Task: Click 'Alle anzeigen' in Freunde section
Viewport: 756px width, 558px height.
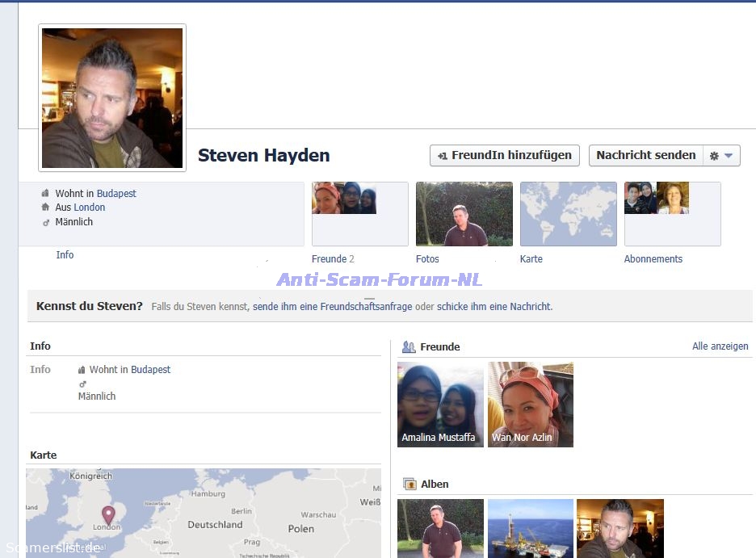Action: (720, 346)
